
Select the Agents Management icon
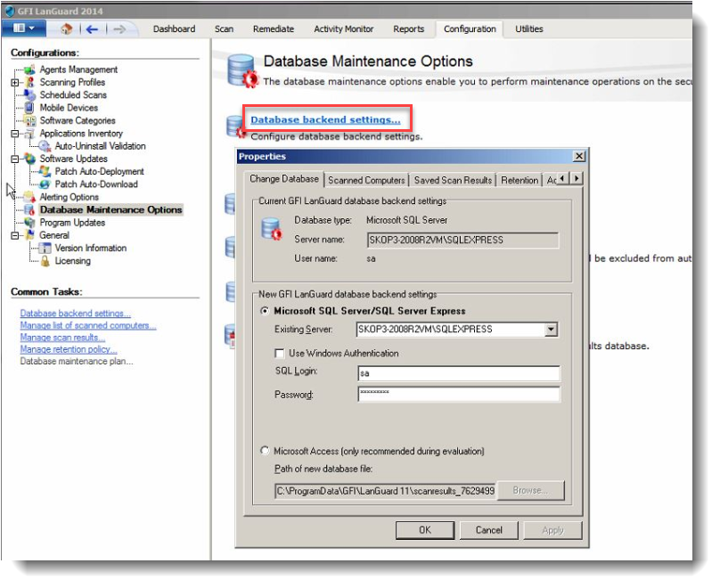pyautogui.click(x=30, y=69)
